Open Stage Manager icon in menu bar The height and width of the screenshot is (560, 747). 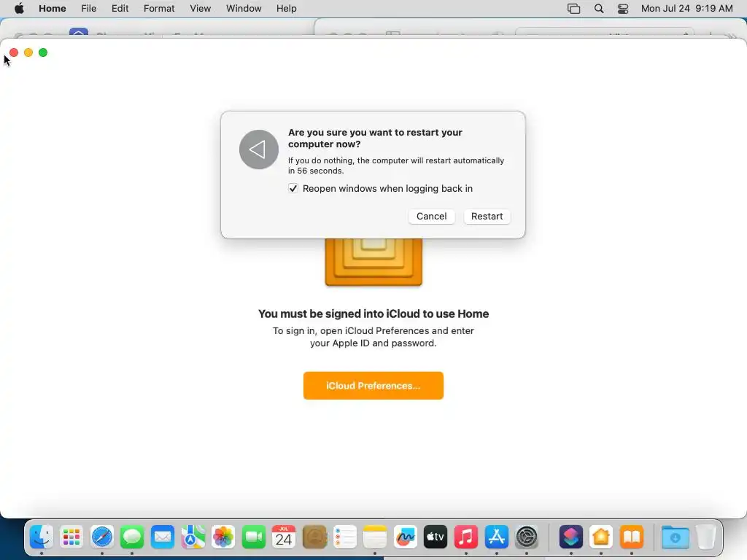point(573,9)
